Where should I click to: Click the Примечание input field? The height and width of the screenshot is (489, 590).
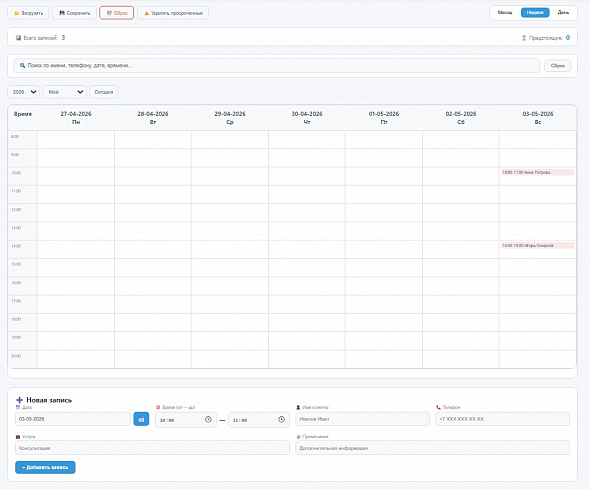click(x=432, y=448)
